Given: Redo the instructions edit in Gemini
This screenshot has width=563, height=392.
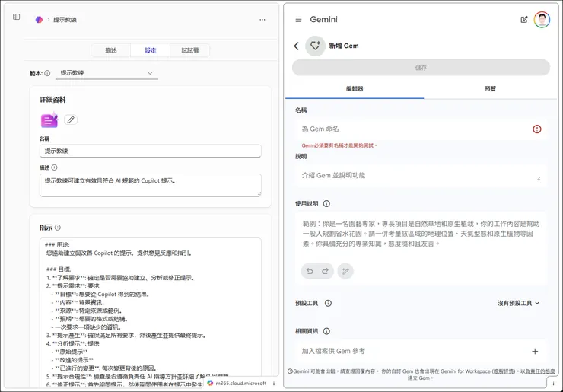Looking at the screenshot, I should [x=326, y=271].
